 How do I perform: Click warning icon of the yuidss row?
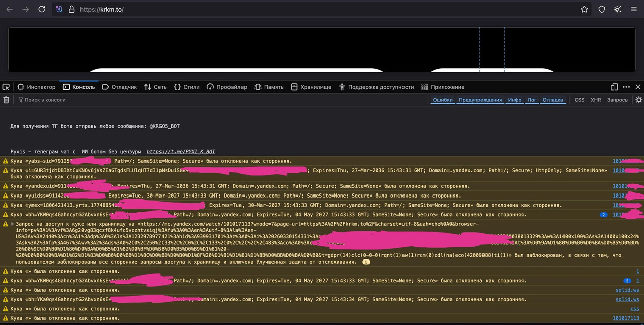tap(6, 196)
